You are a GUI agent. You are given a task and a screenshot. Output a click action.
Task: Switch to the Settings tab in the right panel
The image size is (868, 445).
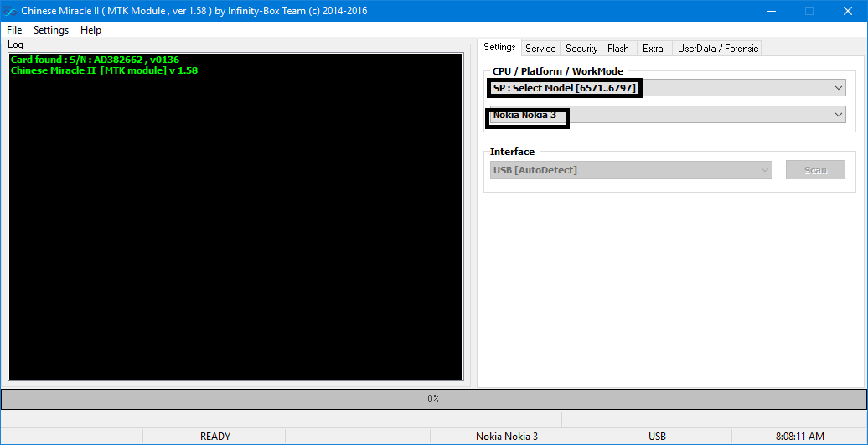(499, 47)
